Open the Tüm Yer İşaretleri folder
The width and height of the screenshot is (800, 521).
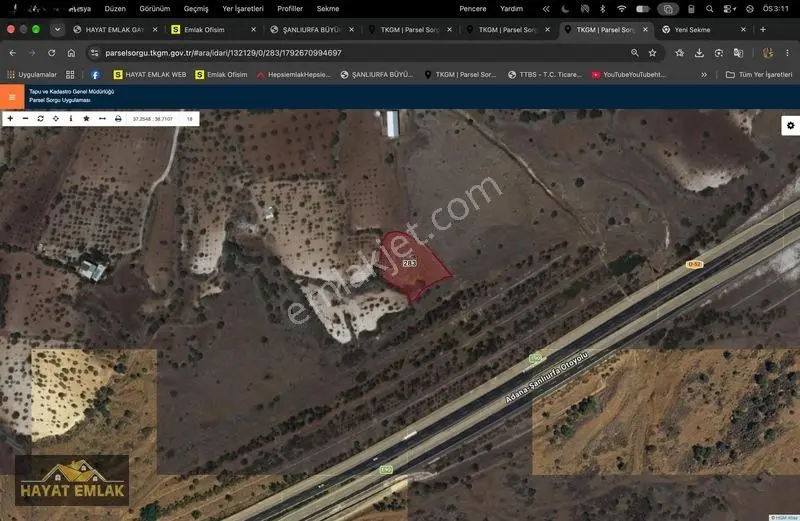click(759, 75)
